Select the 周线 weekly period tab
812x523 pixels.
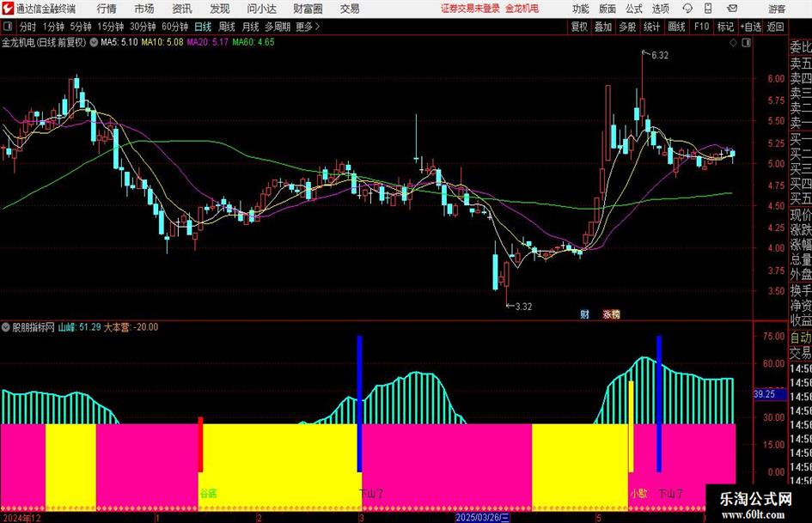point(227,27)
